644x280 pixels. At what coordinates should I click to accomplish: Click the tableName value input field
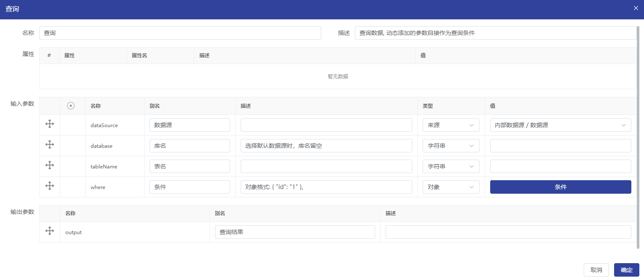560,166
